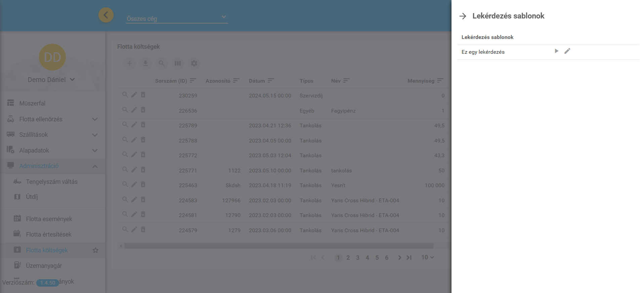Delete the row with ID 230259
The height and width of the screenshot is (293, 644).
click(x=143, y=95)
